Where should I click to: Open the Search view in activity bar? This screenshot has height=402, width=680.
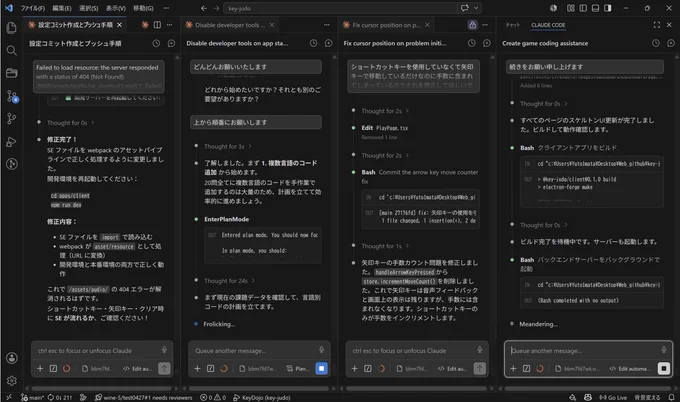pyautogui.click(x=12, y=51)
